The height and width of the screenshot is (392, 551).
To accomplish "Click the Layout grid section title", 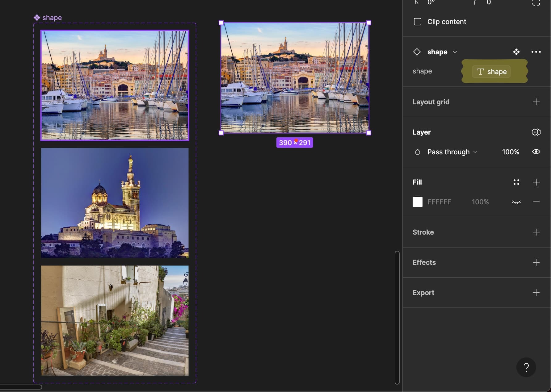I will 431,102.
